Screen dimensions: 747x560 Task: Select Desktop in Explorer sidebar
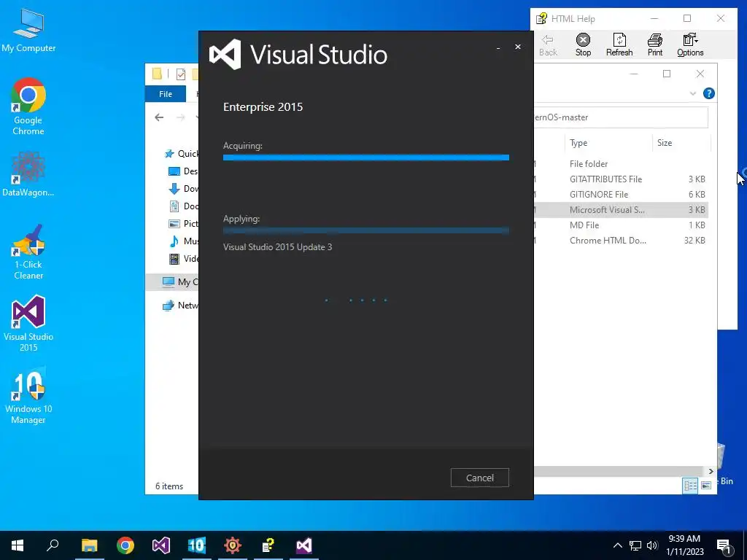coord(183,171)
